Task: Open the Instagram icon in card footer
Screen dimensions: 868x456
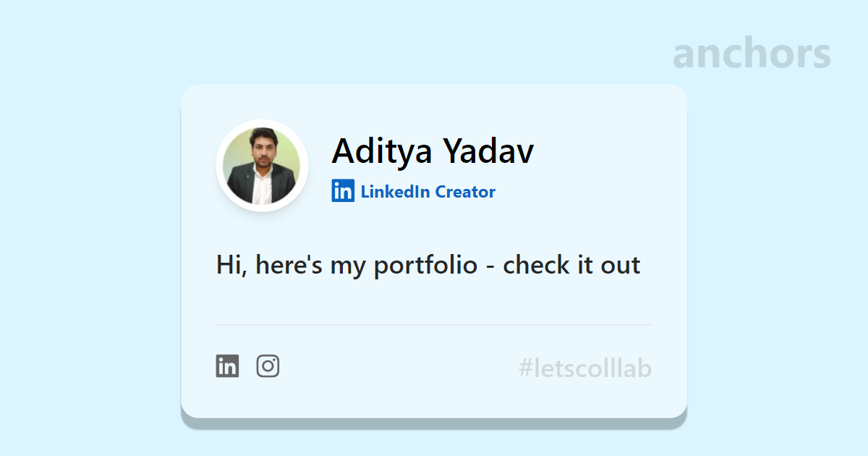Action: click(268, 366)
